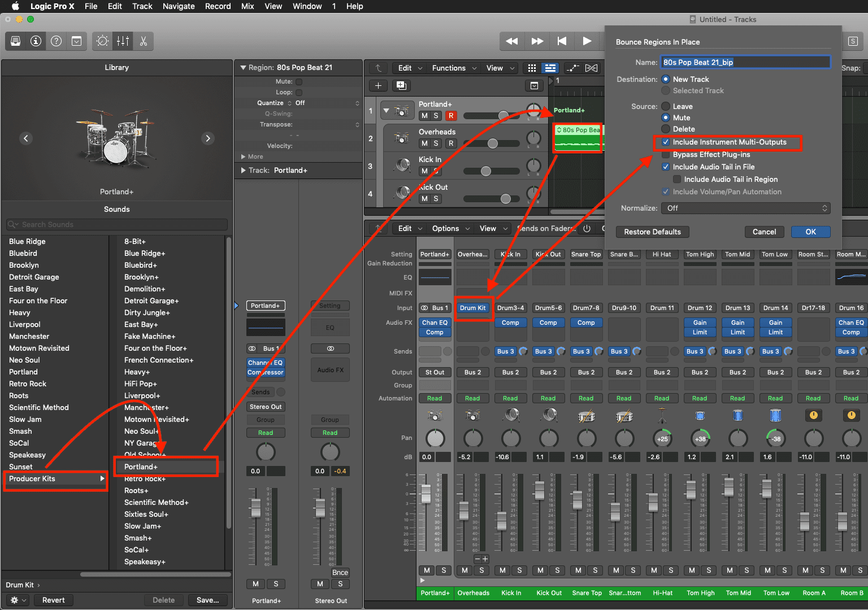The image size is (868, 610).
Task: Open the Navigate menu
Action: coord(179,6)
